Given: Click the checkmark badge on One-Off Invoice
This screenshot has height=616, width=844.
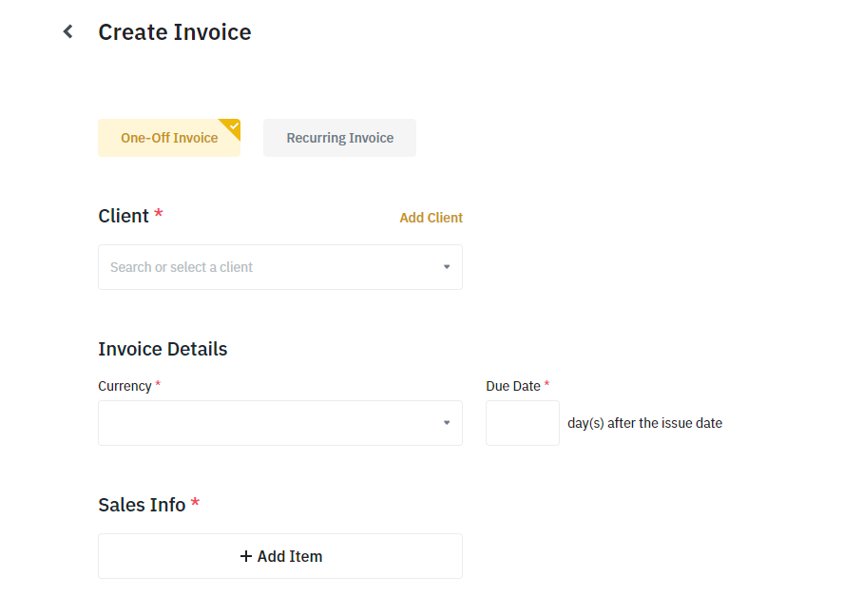Looking at the screenshot, I should coord(232,126).
